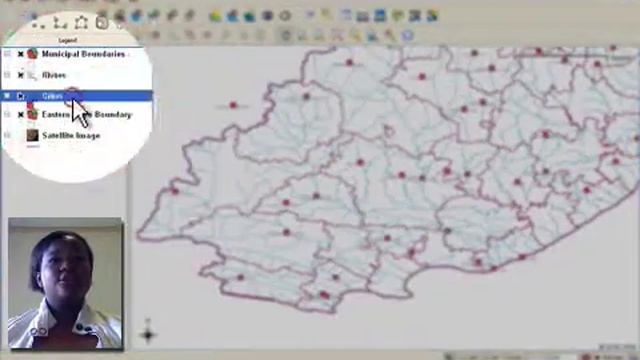Click the Legend panel title
The height and width of the screenshot is (360, 640).
click(68, 40)
